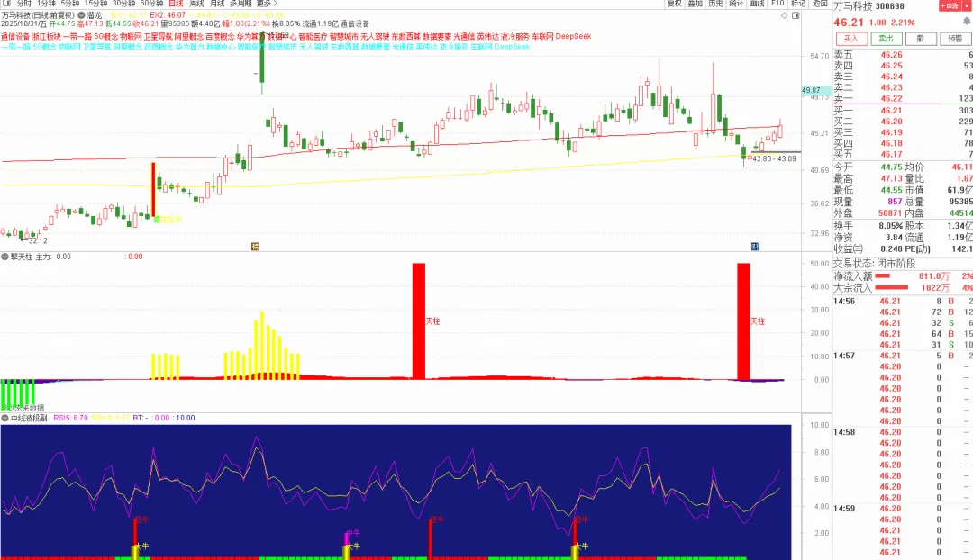Screen dimensions: 973x560
Task: Open the 多周期 multi-period view
Action: click(x=241, y=3)
